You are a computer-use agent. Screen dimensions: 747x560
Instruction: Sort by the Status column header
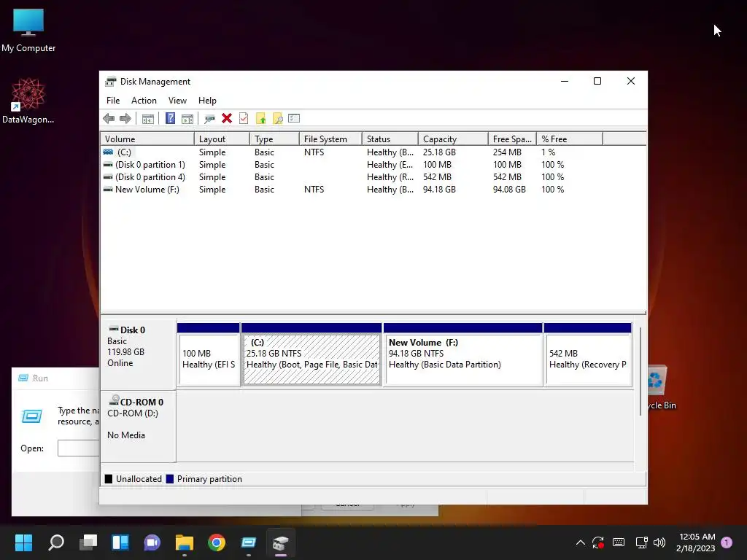point(390,139)
